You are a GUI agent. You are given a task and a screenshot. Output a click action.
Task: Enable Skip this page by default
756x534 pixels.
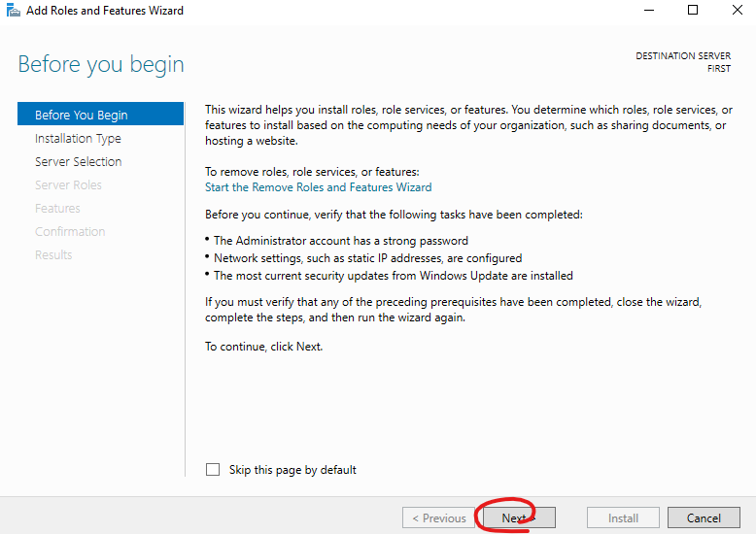point(213,469)
